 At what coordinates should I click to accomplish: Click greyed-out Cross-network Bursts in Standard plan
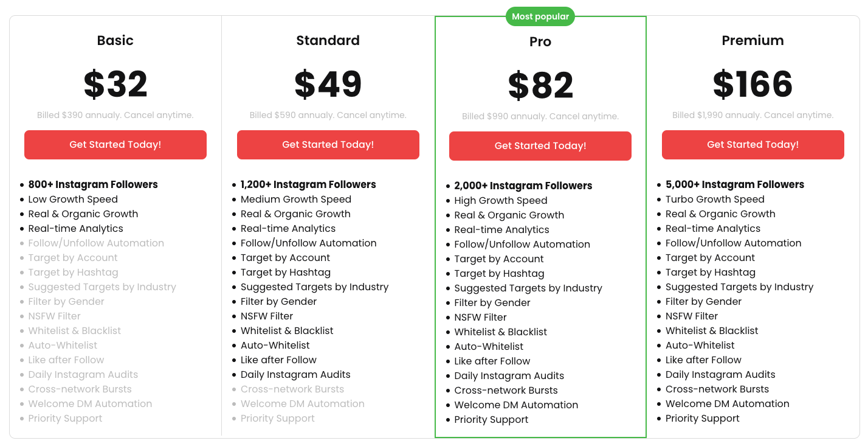[x=292, y=389]
